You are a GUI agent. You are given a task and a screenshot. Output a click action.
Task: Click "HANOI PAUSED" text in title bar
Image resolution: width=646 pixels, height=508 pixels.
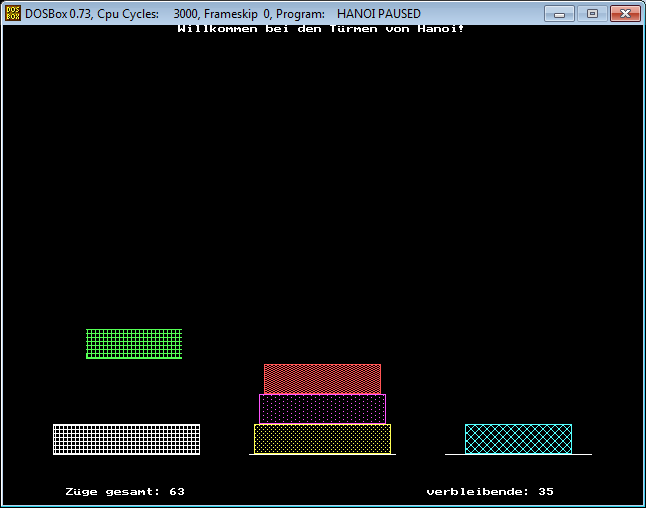point(378,14)
